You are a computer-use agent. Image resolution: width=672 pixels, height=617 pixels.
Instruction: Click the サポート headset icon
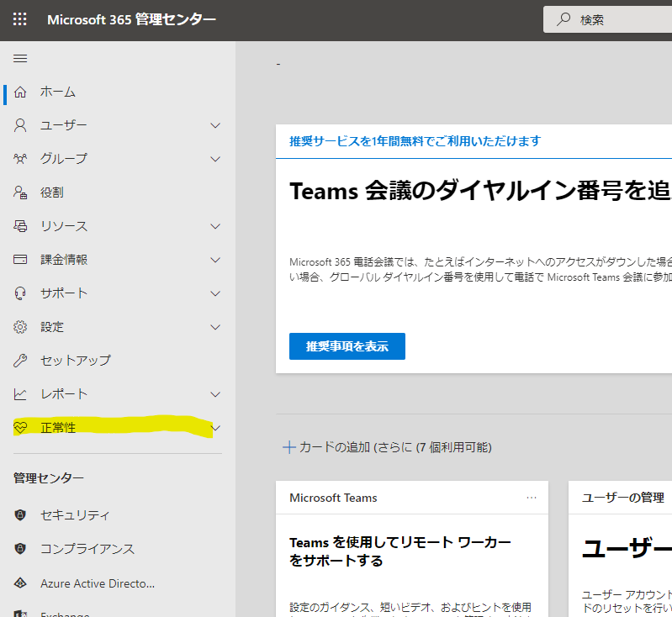[x=20, y=293]
